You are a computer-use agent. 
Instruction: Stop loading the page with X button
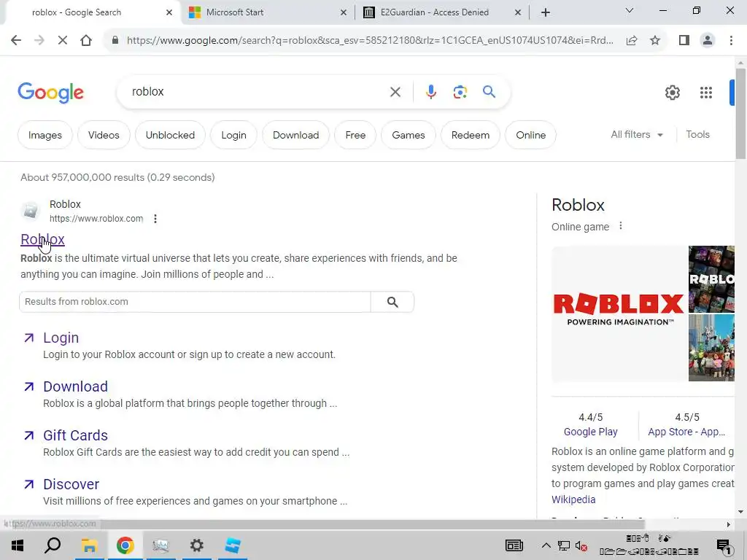click(x=63, y=41)
